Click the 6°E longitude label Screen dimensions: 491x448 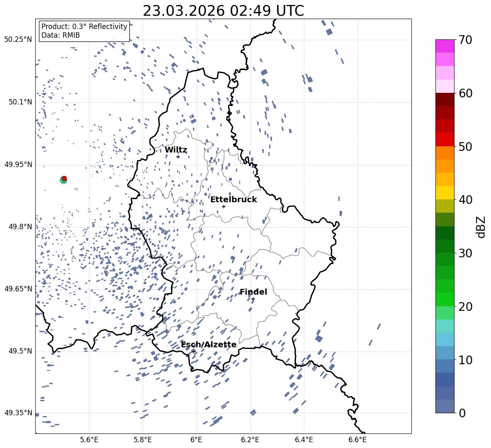pyautogui.click(x=196, y=440)
